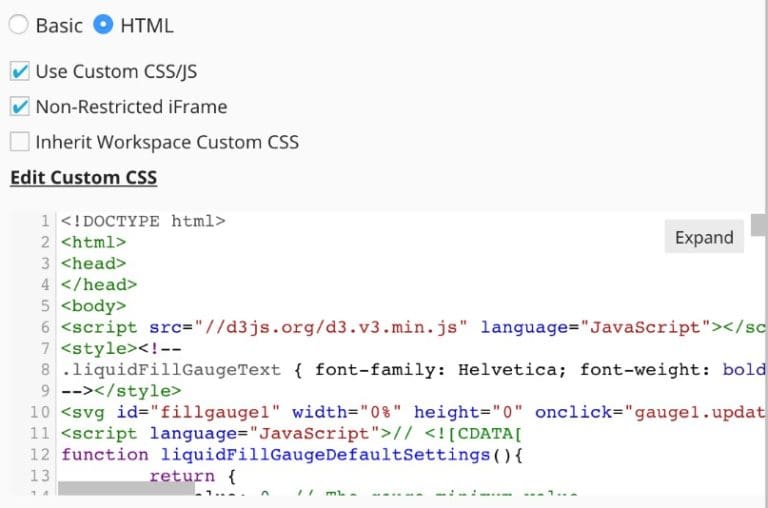Click the // <![CDATA[ comment text

click(x=457, y=434)
